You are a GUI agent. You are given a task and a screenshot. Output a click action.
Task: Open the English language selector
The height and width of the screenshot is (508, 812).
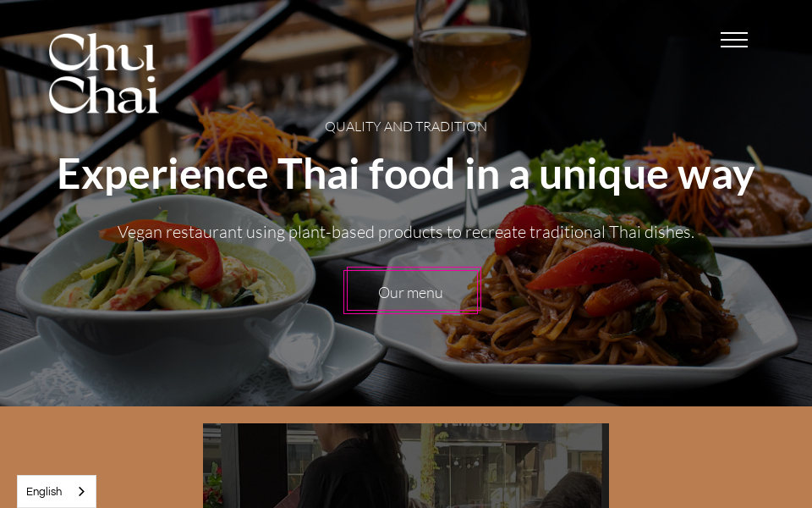(x=57, y=491)
